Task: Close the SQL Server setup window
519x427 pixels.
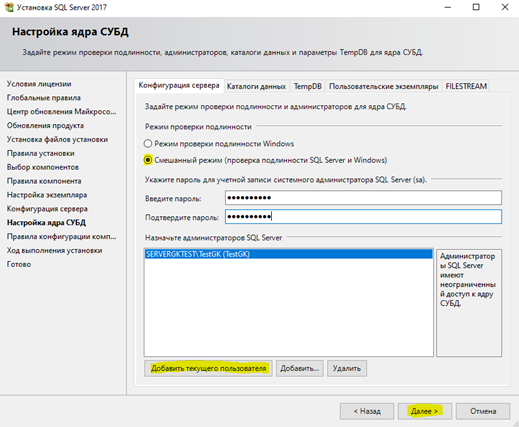Action: tap(505, 7)
